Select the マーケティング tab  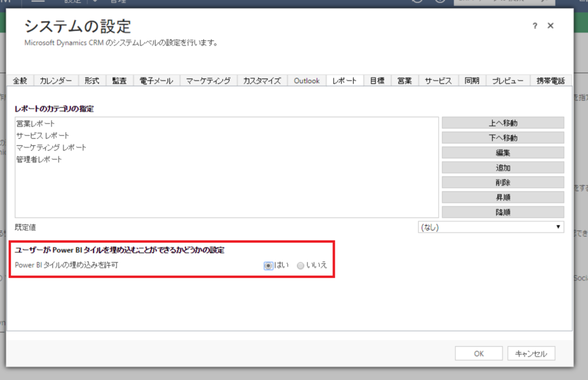pos(208,80)
